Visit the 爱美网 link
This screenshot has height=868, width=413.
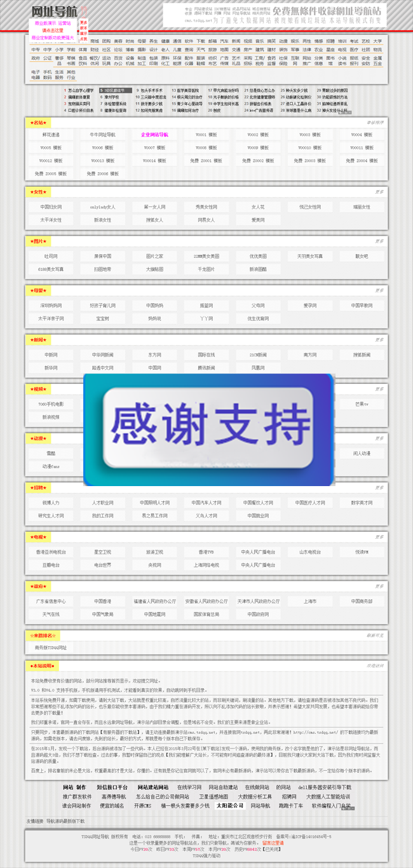click(x=258, y=220)
